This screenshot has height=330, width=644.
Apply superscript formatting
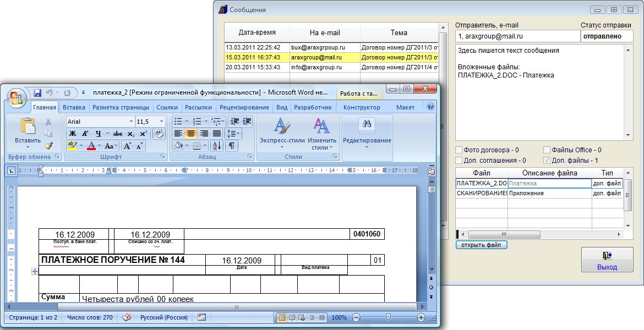pyautogui.click(x=143, y=134)
